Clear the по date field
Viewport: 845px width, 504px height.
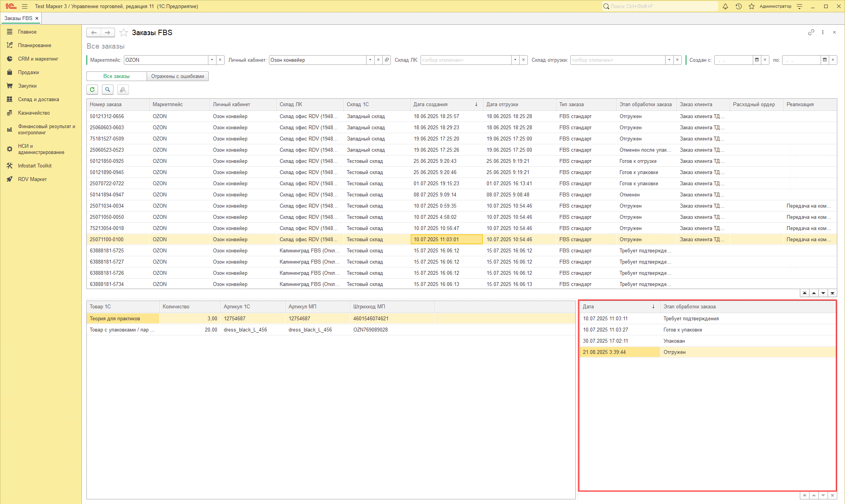833,60
